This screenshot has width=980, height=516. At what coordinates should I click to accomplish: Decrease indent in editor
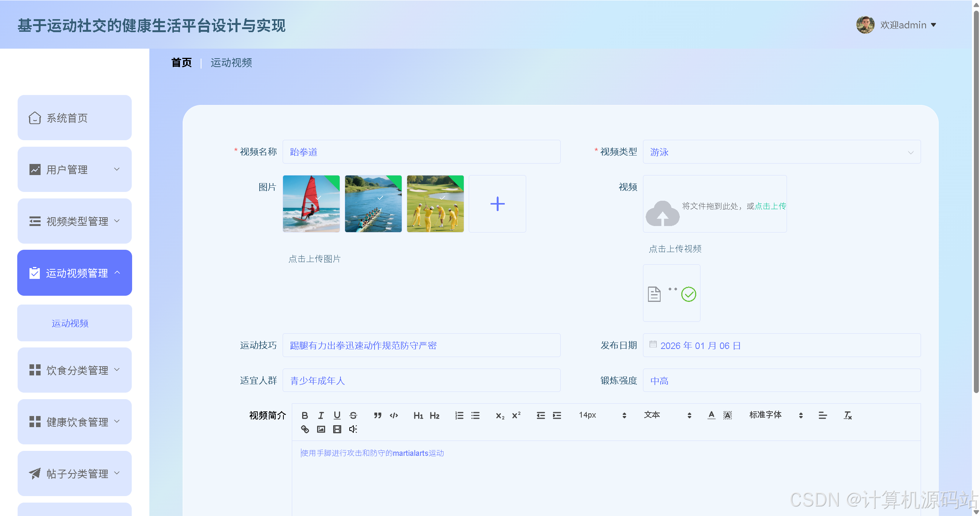tap(541, 415)
